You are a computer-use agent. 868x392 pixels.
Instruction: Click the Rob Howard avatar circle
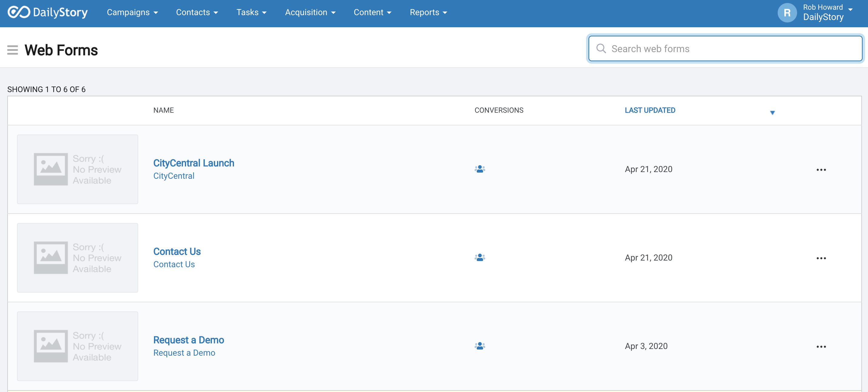click(x=787, y=13)
